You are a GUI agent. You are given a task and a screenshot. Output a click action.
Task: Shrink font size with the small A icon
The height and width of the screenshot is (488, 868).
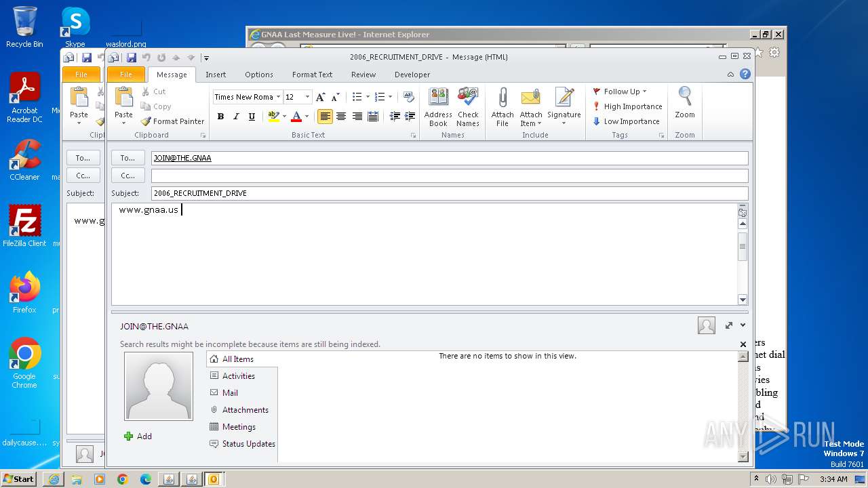[335, 97]
